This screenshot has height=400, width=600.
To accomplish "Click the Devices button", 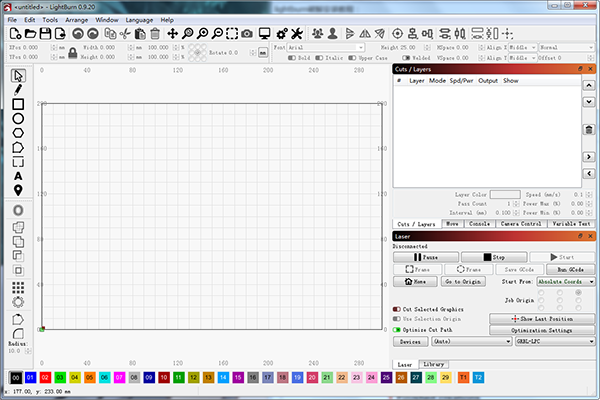I will tap(410, 341).
